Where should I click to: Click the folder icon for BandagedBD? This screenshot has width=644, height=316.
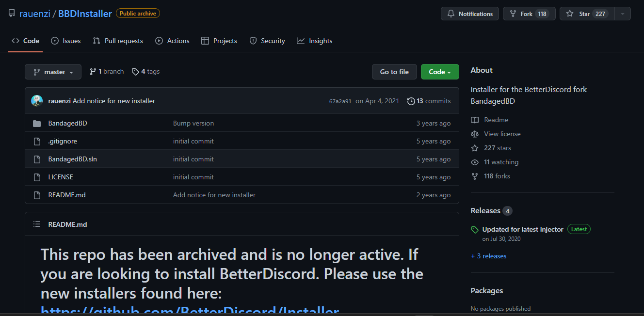tap(37, 124)
